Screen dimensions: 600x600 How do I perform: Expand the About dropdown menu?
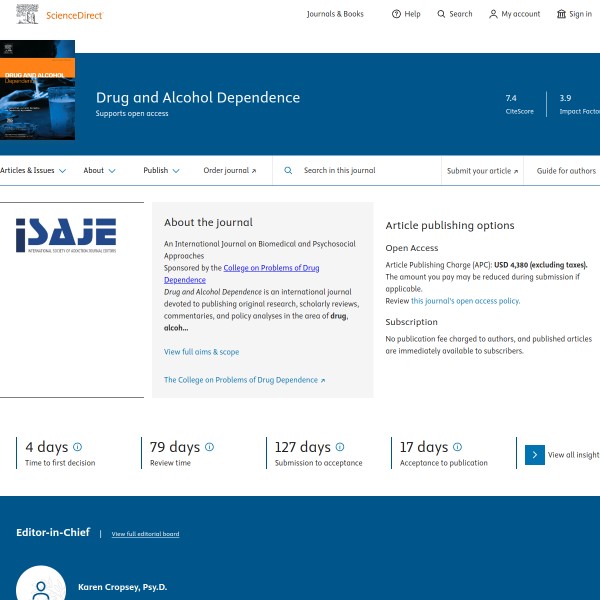99,171
